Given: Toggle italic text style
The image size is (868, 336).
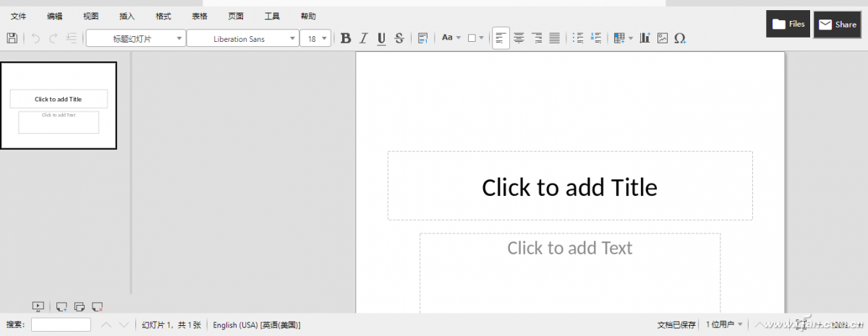Looking at the screenshot, I should (x=364, y=38).
